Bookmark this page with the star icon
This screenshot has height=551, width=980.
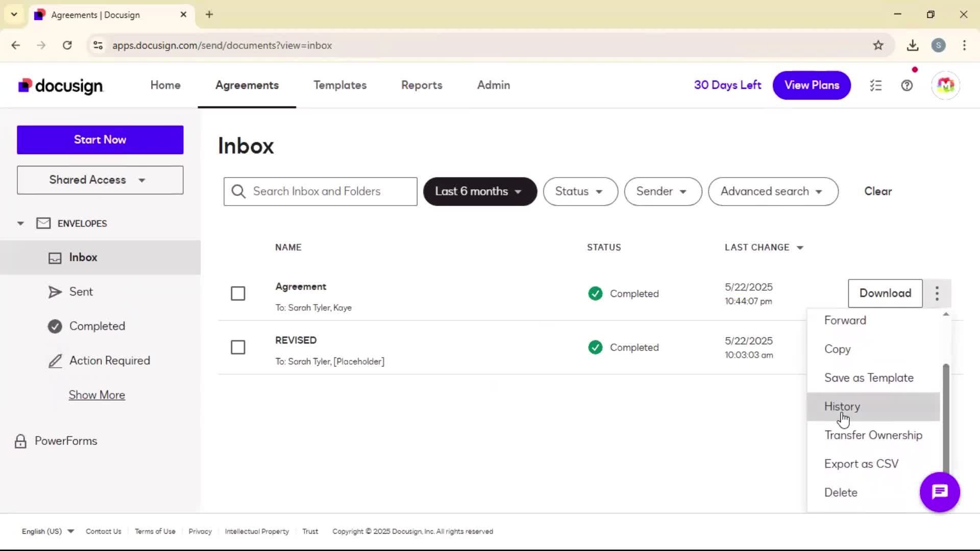click(878, 45)
